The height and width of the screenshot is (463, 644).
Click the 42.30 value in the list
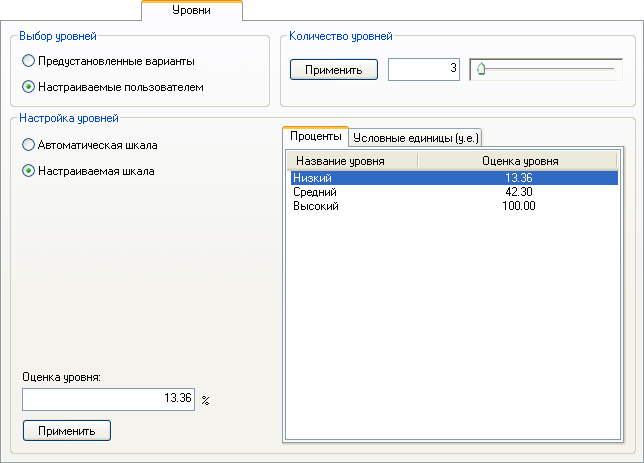click(x=519, y=192)
